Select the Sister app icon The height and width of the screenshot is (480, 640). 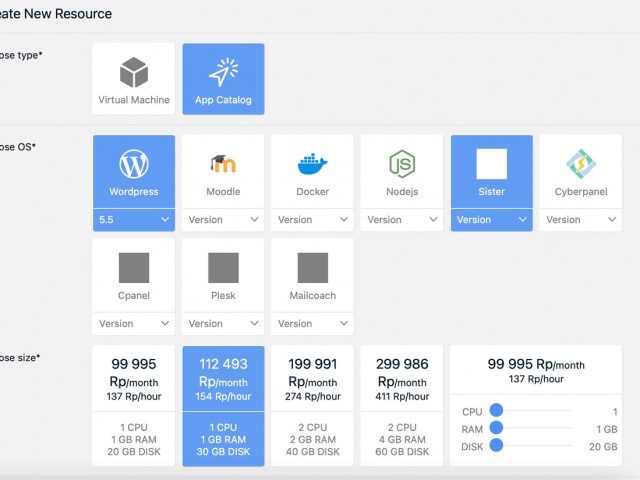pyautogui.click(x=491, y=164)
